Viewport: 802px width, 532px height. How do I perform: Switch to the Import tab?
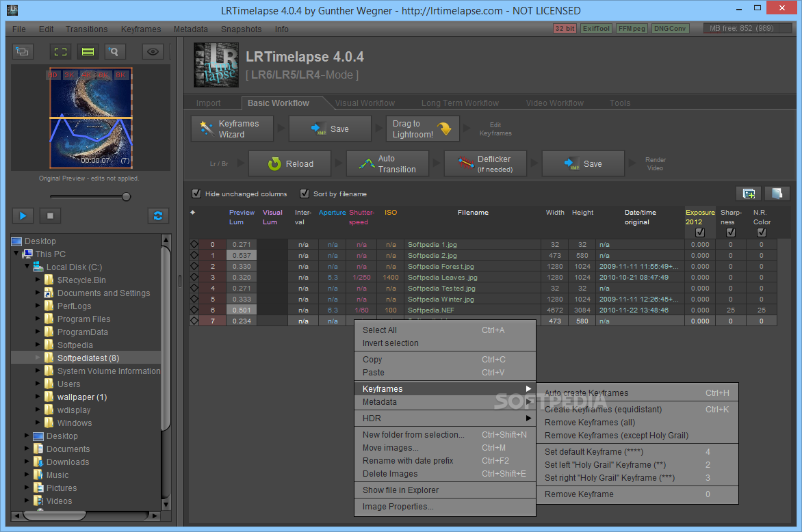point(208,103)
